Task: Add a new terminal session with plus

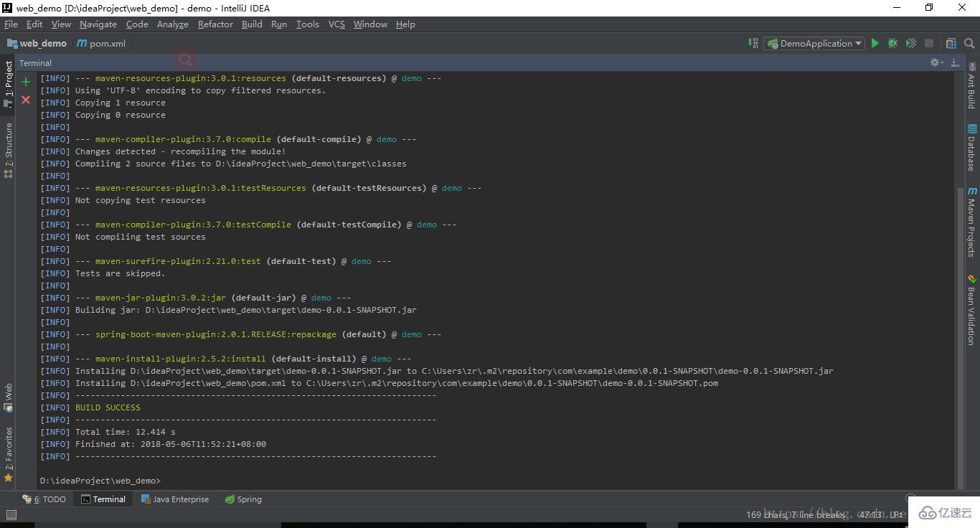Action: 26,82
